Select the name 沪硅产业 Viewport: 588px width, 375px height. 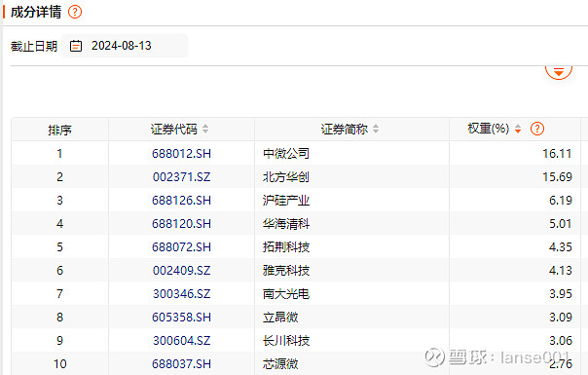[x=286, y=200]
